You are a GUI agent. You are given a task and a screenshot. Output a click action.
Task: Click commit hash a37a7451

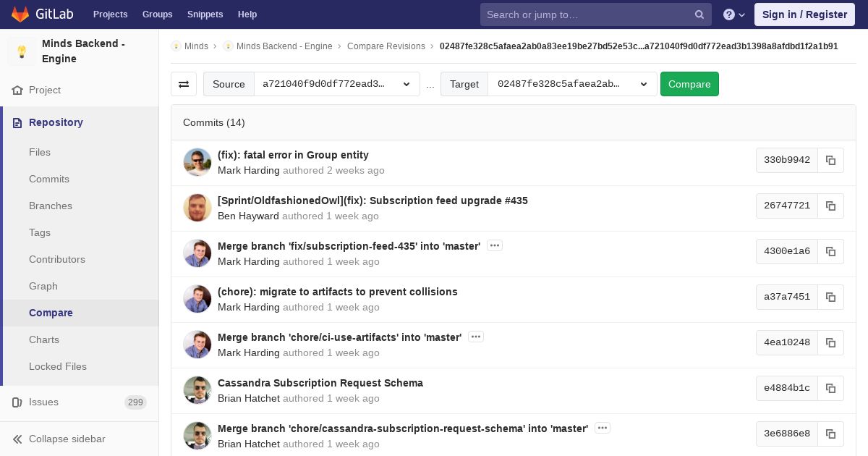click(787, 297)
